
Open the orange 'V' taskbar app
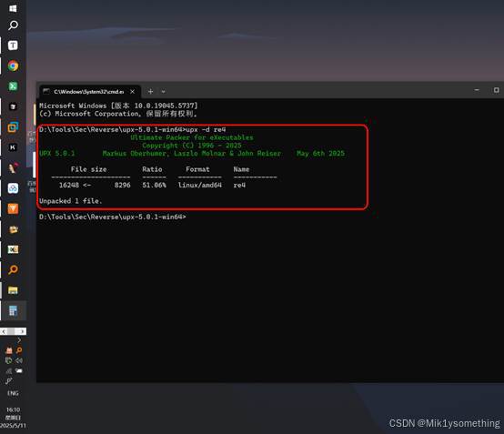[x=13, y=208]
